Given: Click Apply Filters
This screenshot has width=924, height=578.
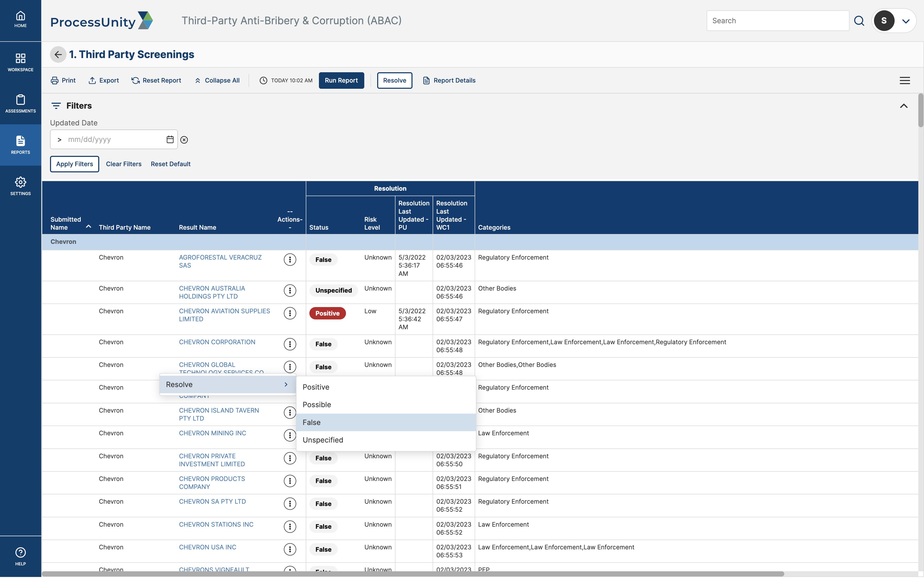Looking at the screenshot, I should click(x=75, y=164).
